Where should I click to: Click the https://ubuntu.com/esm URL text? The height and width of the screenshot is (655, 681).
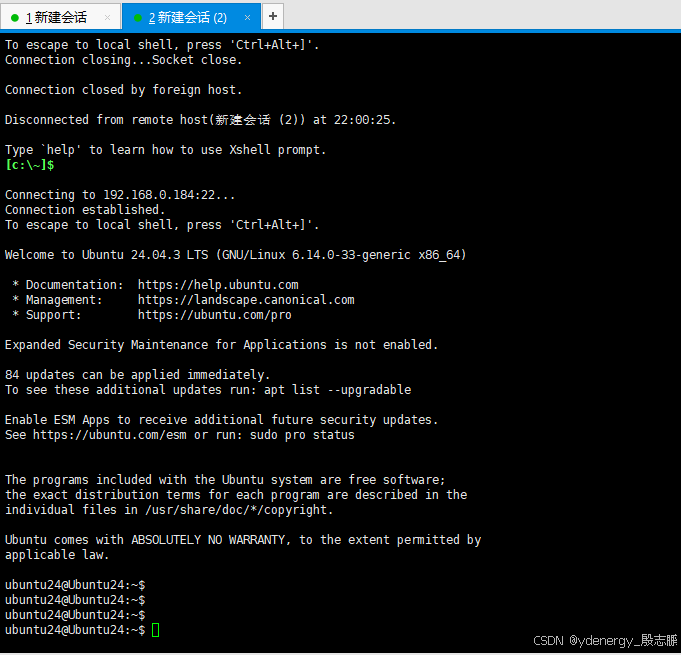(110, 435)
